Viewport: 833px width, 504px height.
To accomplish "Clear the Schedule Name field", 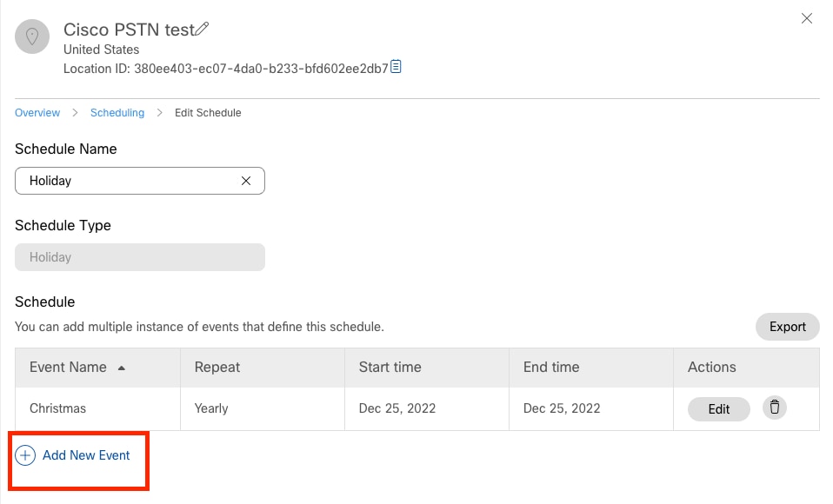I will click(x=246, y=181).
